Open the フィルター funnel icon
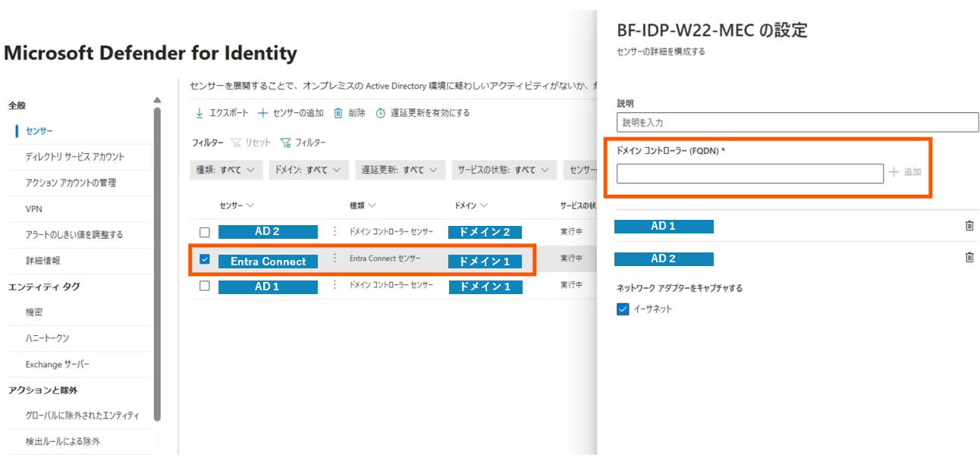Viewport: 980px width, 470px height. pyautogui.click(x=285, y=142)
